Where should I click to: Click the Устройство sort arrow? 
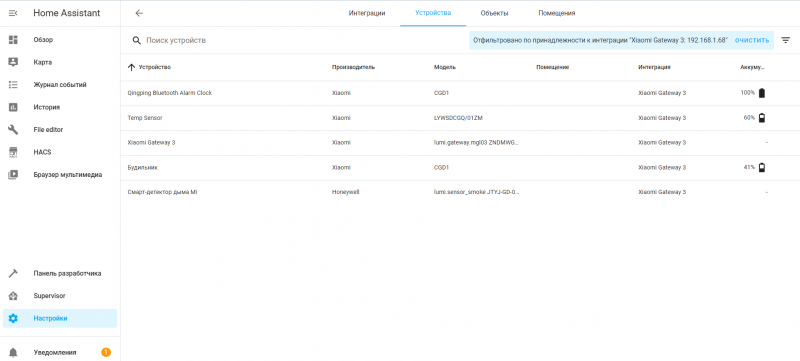[132, 67]
